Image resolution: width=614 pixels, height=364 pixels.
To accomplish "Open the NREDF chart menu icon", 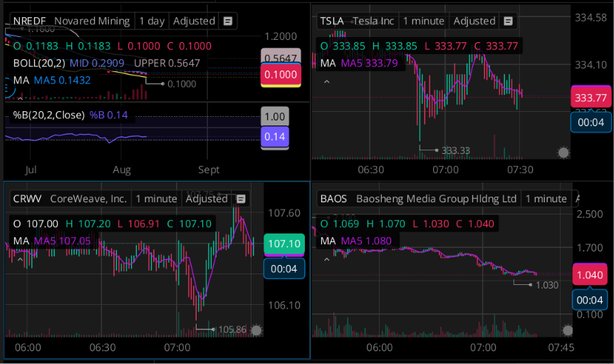I will coord(228,21).
